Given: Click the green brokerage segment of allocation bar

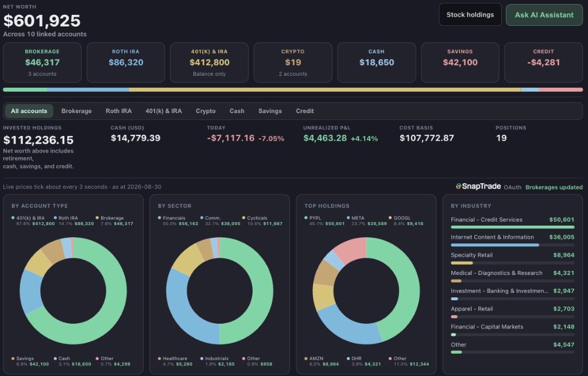Looking at the screenshot, I should tap(25, 90).
